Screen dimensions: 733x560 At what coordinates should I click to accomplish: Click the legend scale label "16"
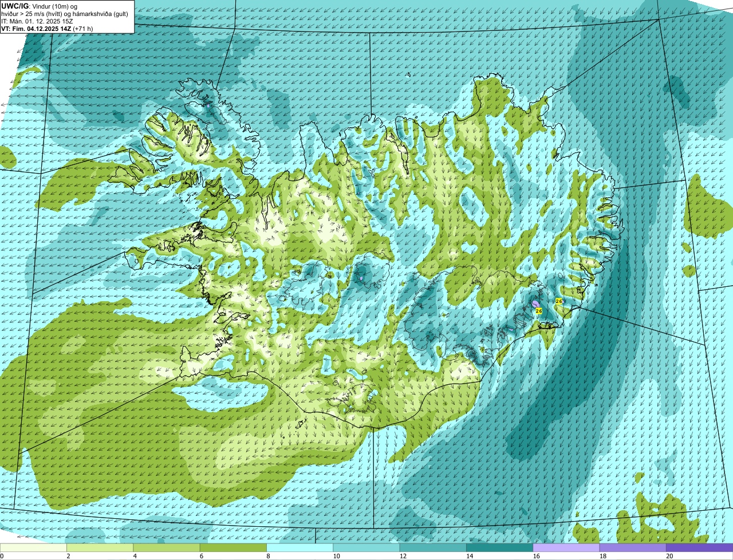(x=536, y=556)
